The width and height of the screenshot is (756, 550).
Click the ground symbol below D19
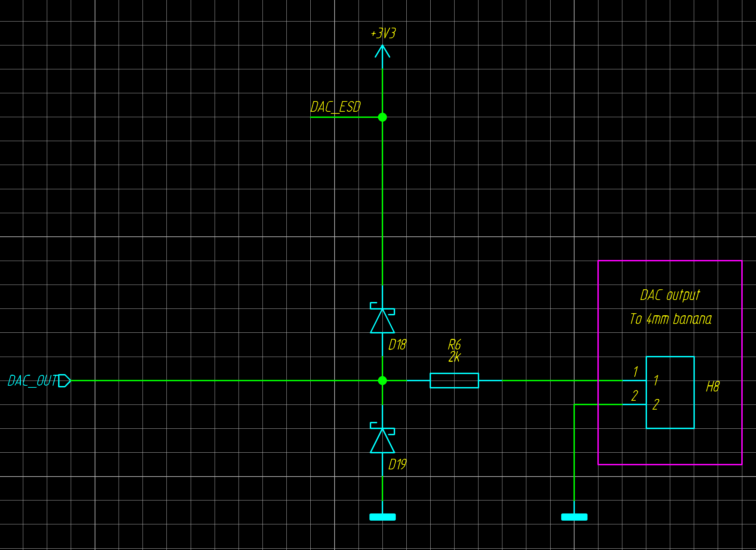point(382,517)
